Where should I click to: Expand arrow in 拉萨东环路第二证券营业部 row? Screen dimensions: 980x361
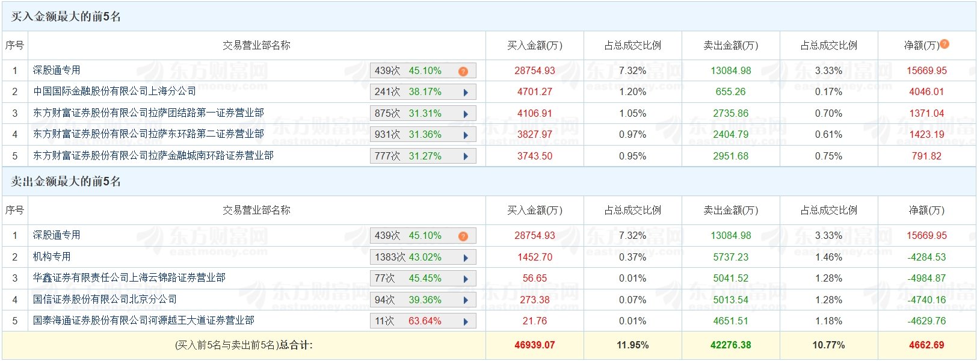click(466, 135)
